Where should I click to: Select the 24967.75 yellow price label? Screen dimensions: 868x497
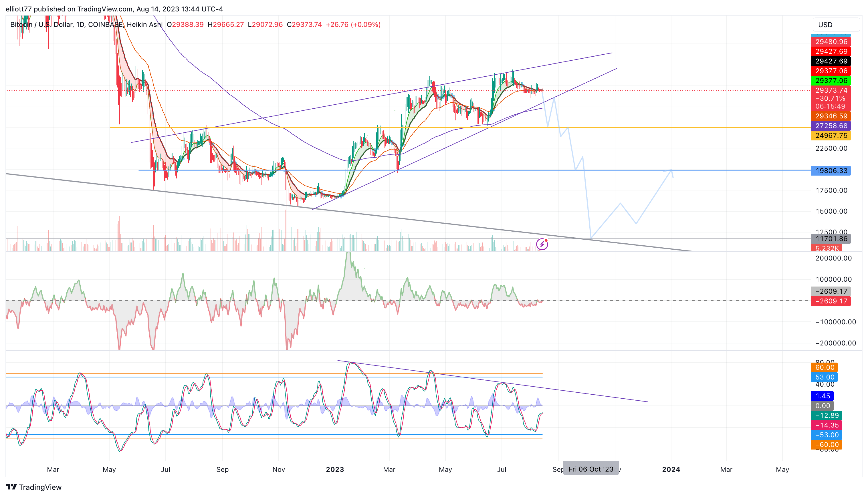(x=831, y=136)
